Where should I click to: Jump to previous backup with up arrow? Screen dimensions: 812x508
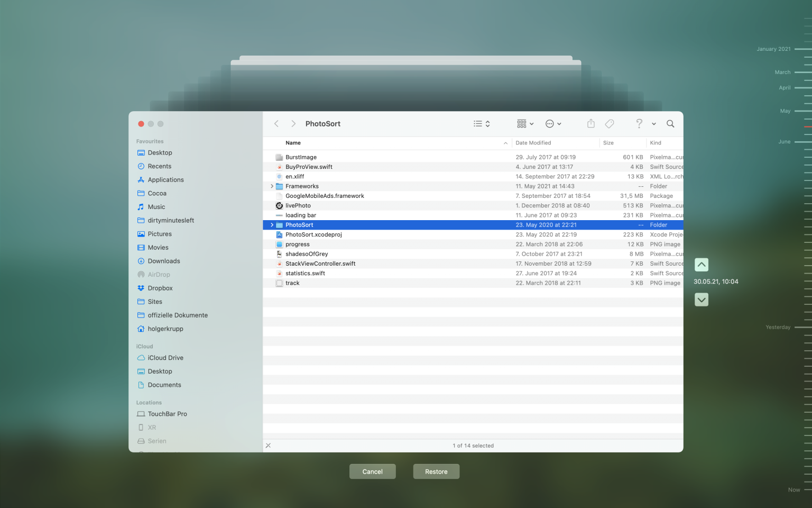click(701, 265)
